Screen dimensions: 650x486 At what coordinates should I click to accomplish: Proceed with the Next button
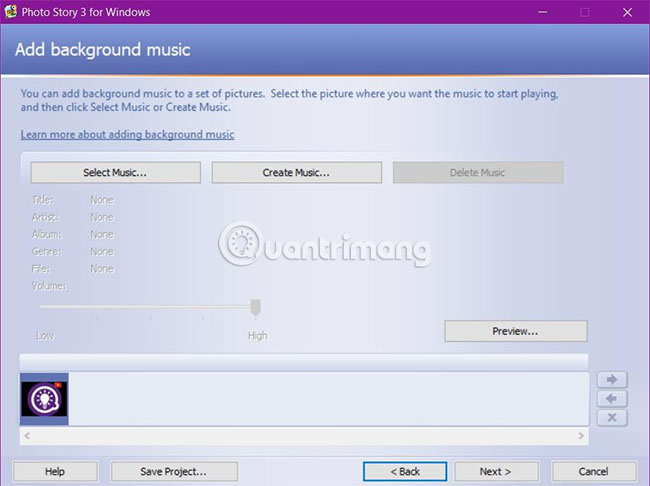496,471
